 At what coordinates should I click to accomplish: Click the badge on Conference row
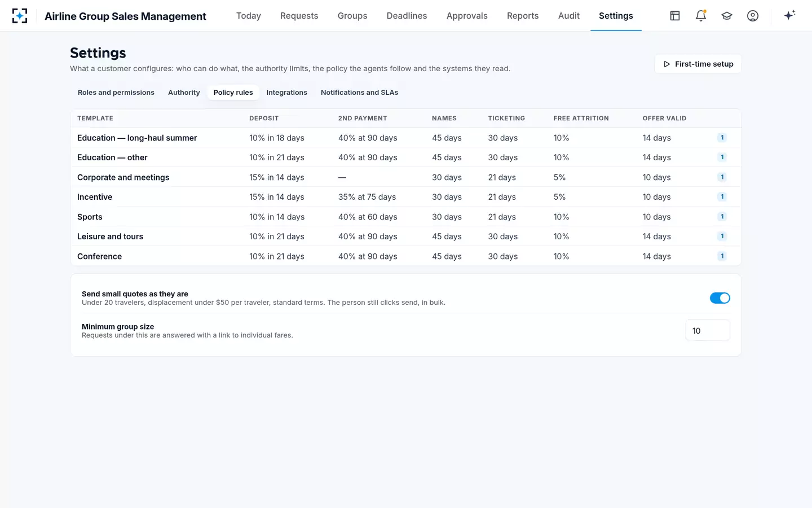coord(722,256)
